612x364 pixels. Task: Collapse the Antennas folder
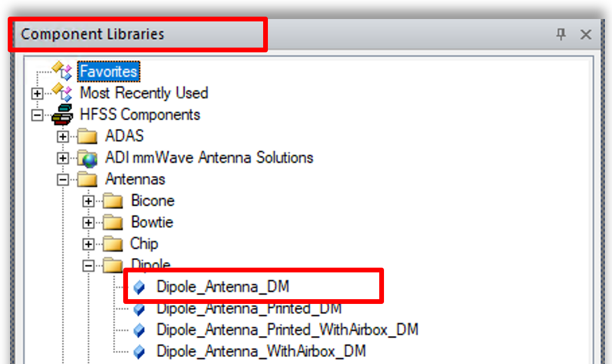pos(63,180)
